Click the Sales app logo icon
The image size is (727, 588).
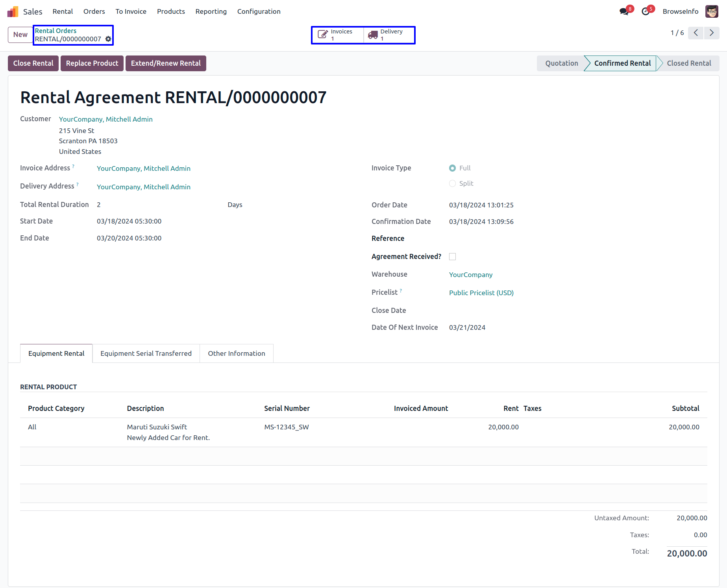pyautogui.click(x=13, y=11)
